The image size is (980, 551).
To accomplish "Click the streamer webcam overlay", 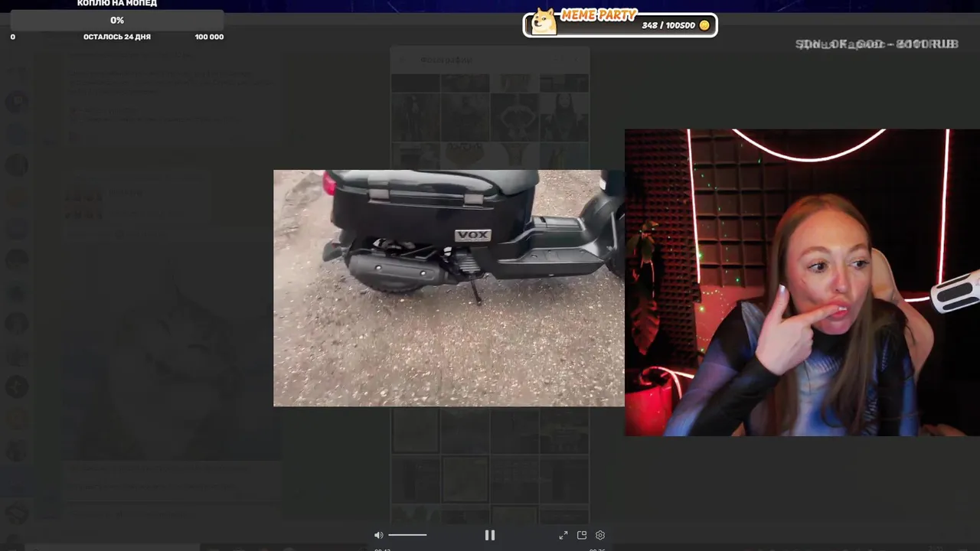I will pyautogui.click(x=802, y=282).
